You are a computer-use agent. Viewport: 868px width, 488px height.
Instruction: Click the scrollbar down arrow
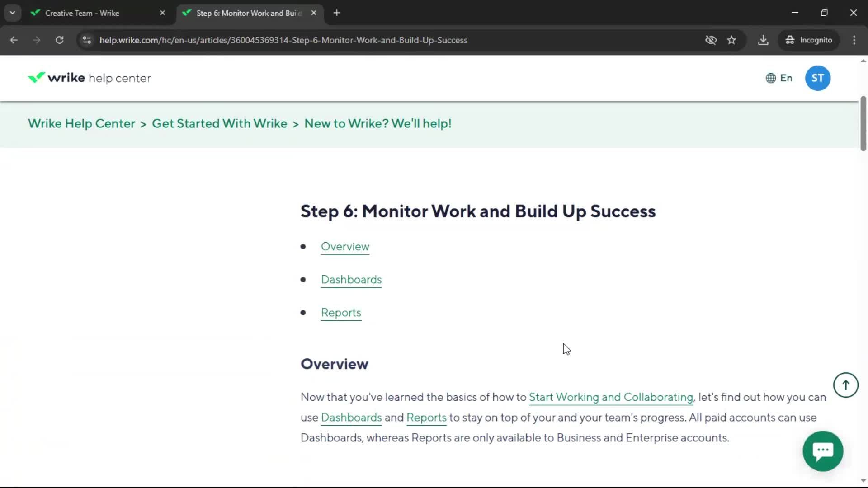click(863, 481)
